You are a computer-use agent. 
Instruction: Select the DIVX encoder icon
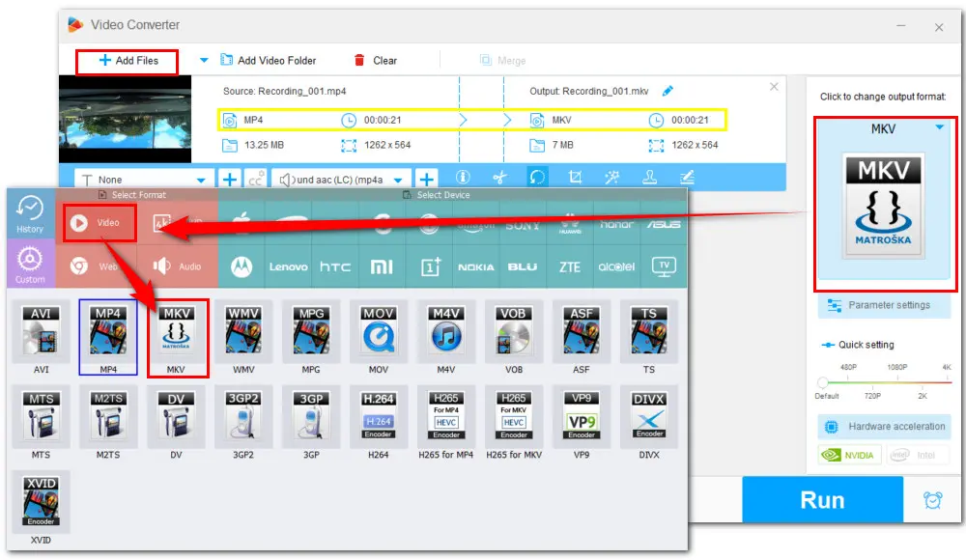(x=649, y=416)
